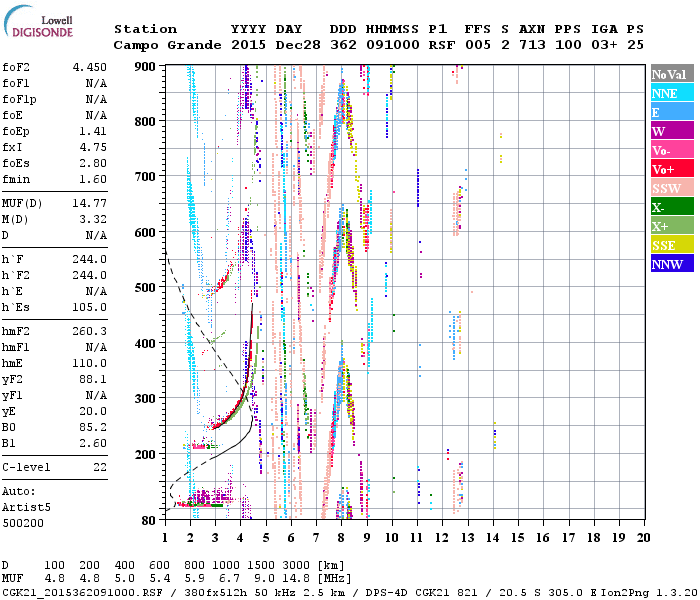Click the B1 value 2.60
Screen dimensions: 700x600
tap(93, 443)
